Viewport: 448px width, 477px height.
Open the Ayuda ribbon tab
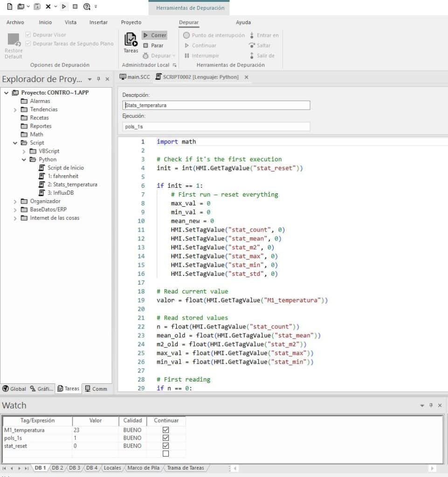tap(243, 22)
